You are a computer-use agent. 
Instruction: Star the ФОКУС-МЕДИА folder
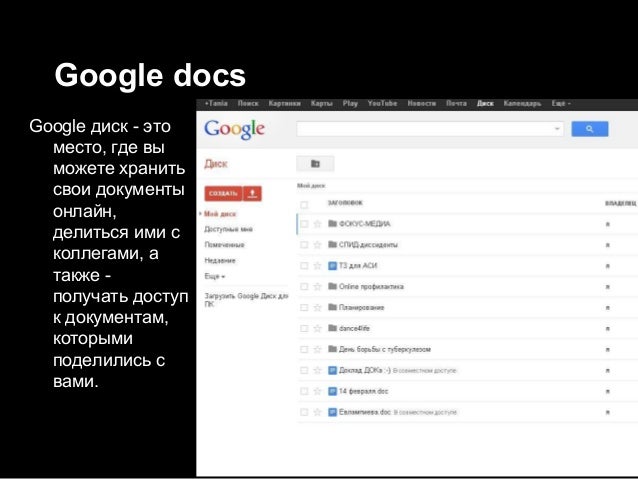click(317, 224)
